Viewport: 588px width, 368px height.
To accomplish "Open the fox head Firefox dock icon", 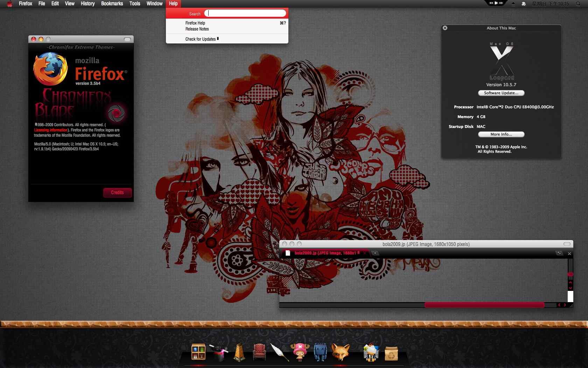I will [x=341, y=352].
